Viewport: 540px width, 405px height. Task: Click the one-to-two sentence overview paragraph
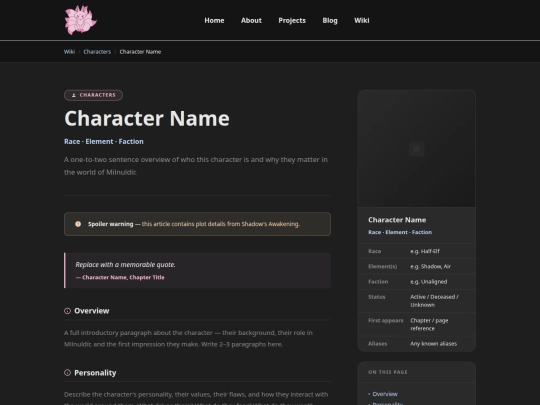point(196,166)
